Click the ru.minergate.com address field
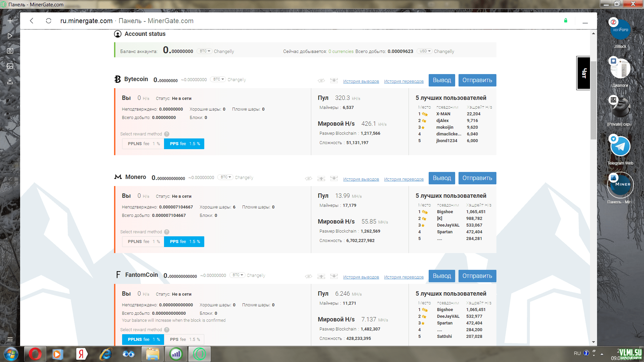The image size is (644, 362). pos(127,21)
